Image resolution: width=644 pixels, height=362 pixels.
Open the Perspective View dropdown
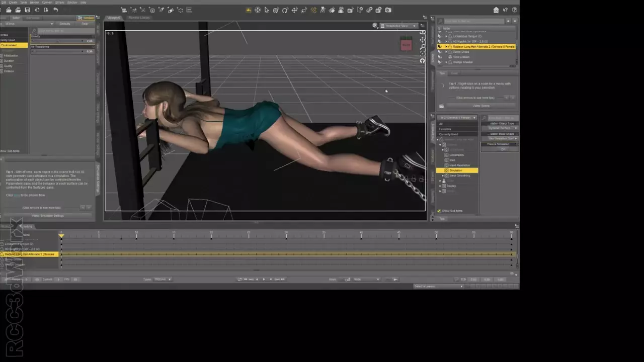[x=398, y=26]
